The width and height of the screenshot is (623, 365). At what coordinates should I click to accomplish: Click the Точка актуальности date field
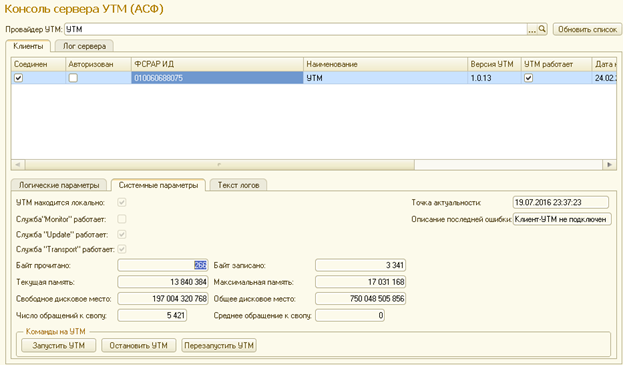point(561,202)
